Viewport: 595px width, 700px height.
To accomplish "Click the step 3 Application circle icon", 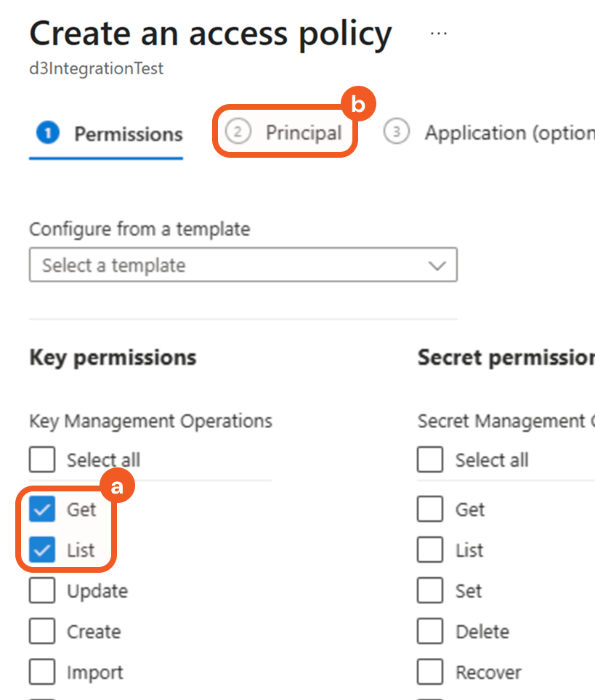I will coord(396,132).
